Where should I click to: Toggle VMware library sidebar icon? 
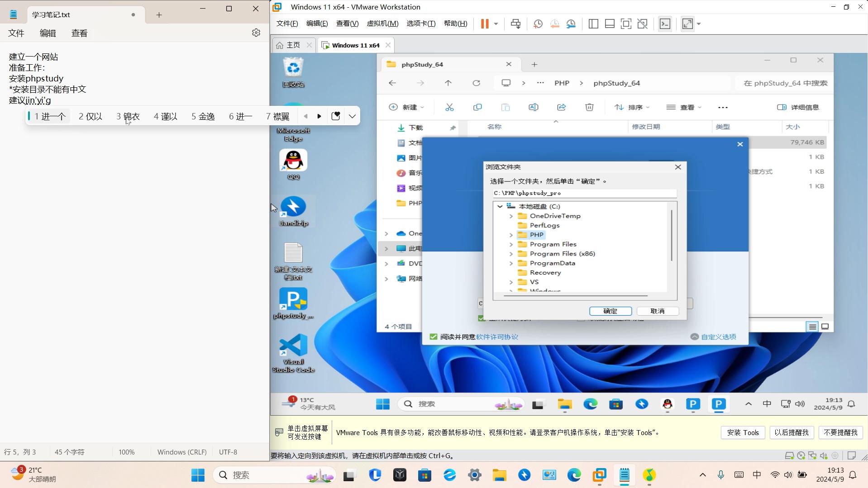(593, 24)
